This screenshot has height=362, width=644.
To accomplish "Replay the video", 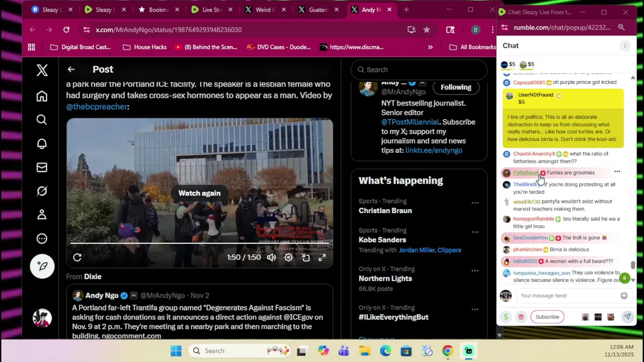I will click(77, 257).
